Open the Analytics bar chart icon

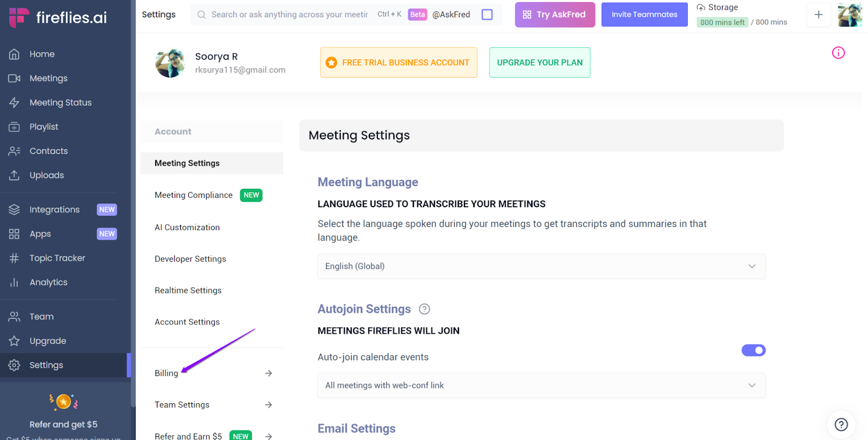[x=15, y=283]
